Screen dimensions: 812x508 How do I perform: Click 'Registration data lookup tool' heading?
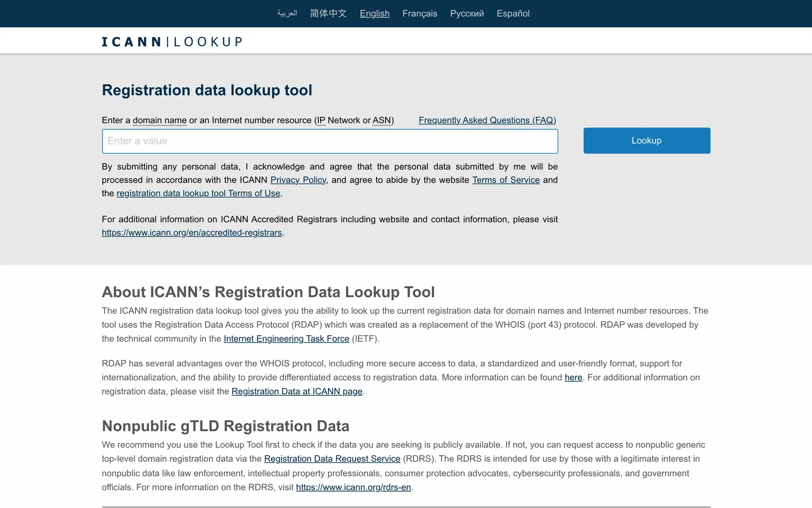tap(207, 90)
